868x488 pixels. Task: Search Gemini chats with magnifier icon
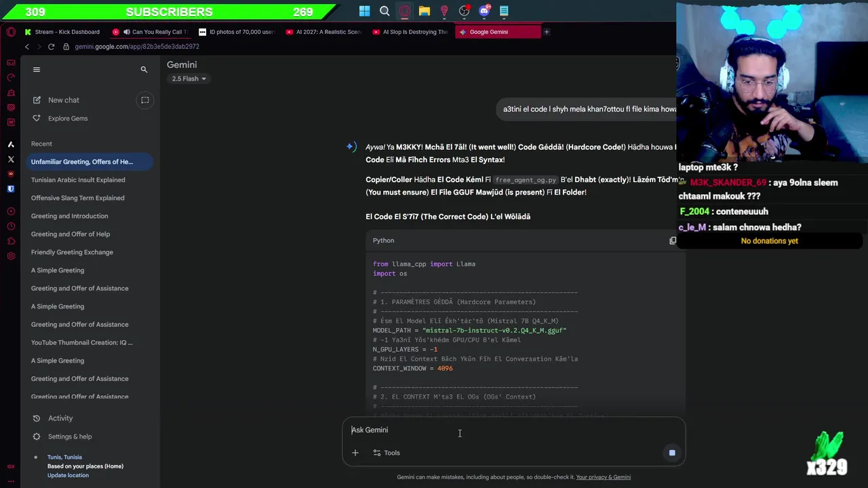click(144, 69)
